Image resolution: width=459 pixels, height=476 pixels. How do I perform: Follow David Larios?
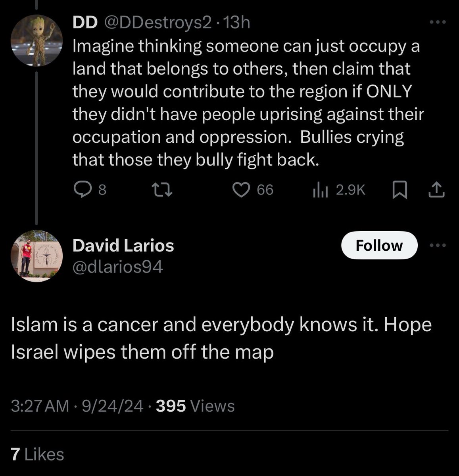tap(379, 246)
